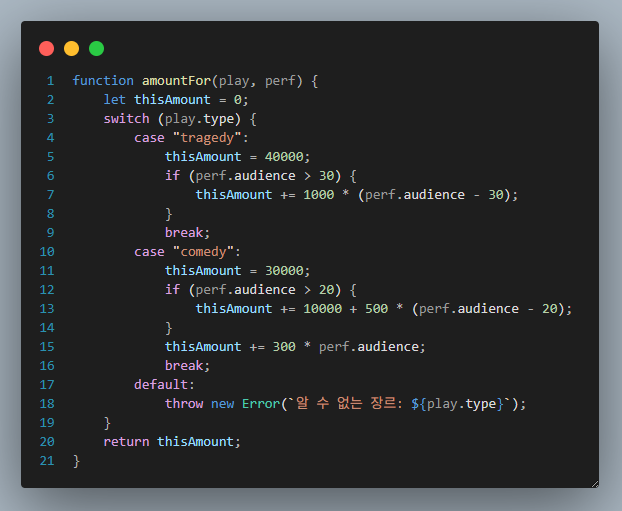Click 'case' keyword on line 4
The height and width of the screenshot is (511, 622).
click(149, 138)
